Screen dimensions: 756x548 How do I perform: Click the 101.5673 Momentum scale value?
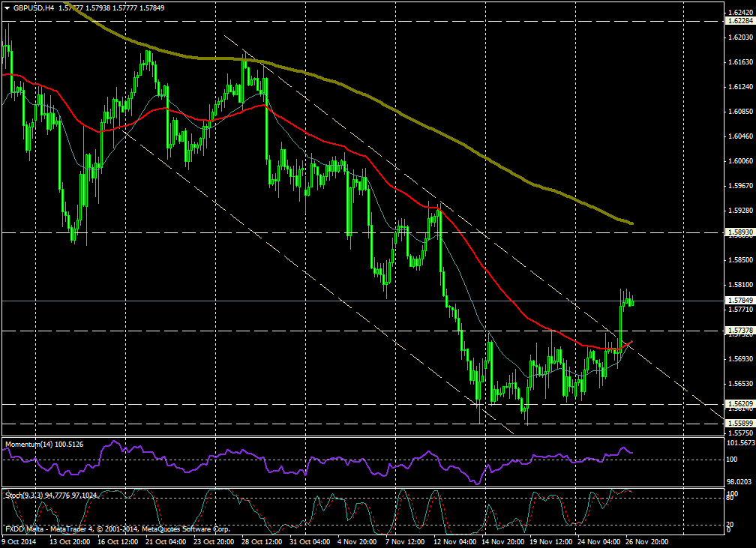click(739, 443)
